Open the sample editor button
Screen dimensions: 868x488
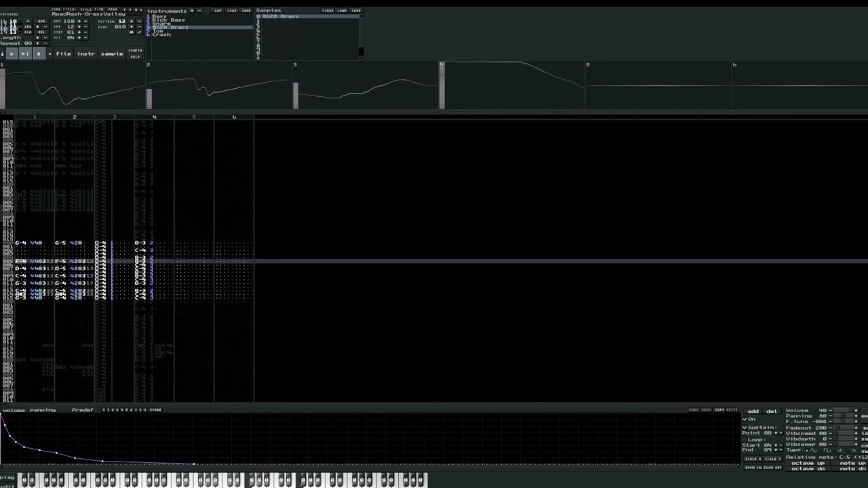click(x=112, y=54)
